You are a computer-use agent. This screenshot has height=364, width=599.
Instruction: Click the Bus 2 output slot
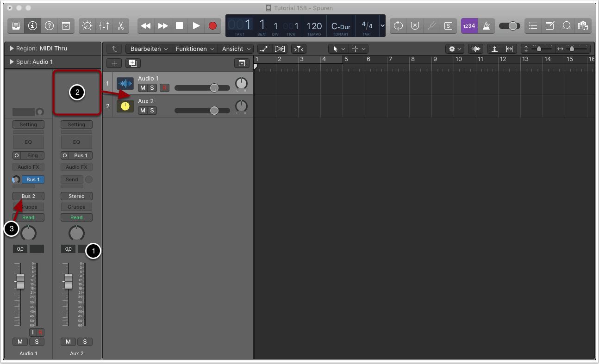pos(28,196)
